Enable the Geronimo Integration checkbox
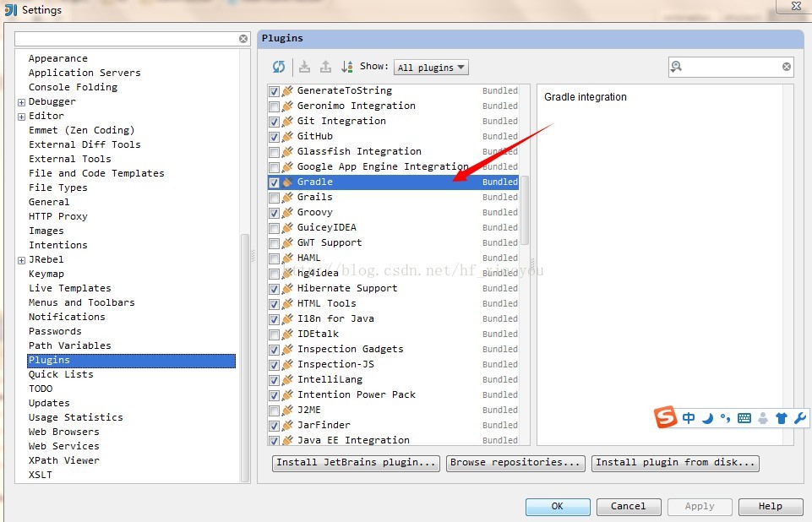Screen dimensions: 812x522 coord(274,106)
